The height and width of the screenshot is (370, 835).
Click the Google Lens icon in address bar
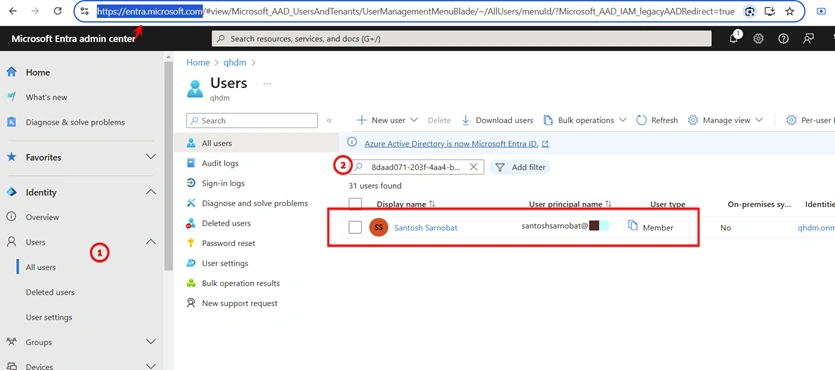pos(750,11)
